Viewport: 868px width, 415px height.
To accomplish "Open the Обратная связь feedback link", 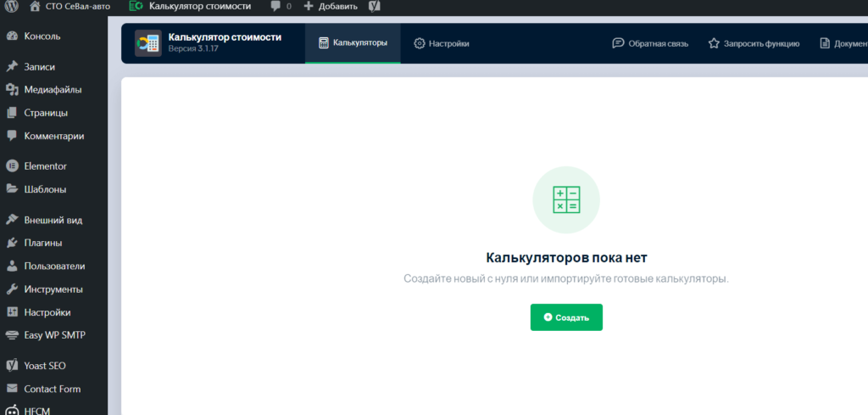I will 650,44.
